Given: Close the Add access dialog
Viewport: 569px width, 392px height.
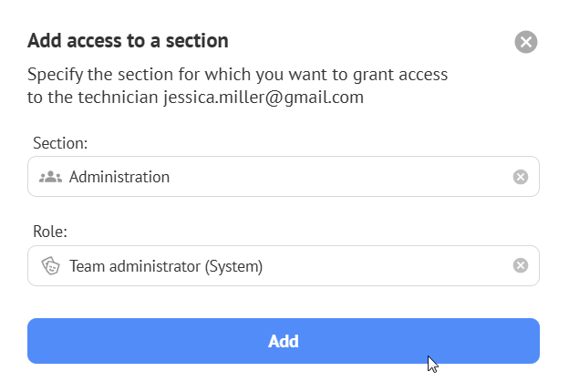Looking at the screenshot, I should click(x=526, y=42).
